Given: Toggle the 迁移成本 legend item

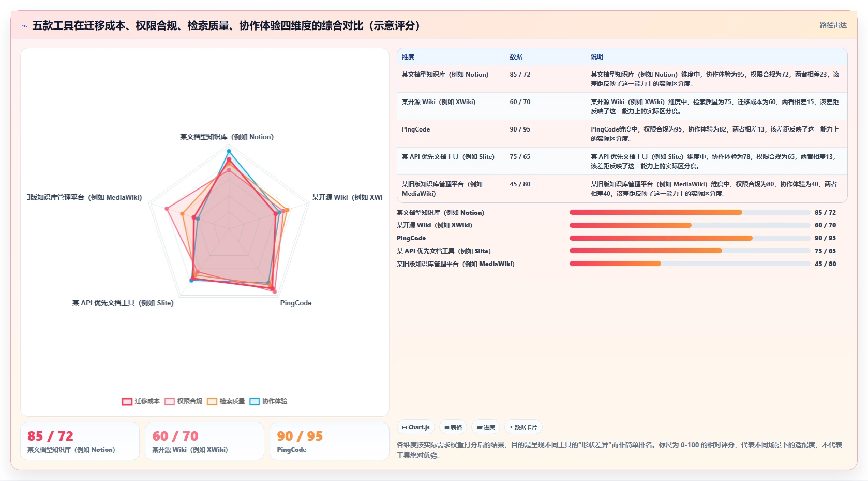Looking at the screenshot, I should click(x=141, y=401).
